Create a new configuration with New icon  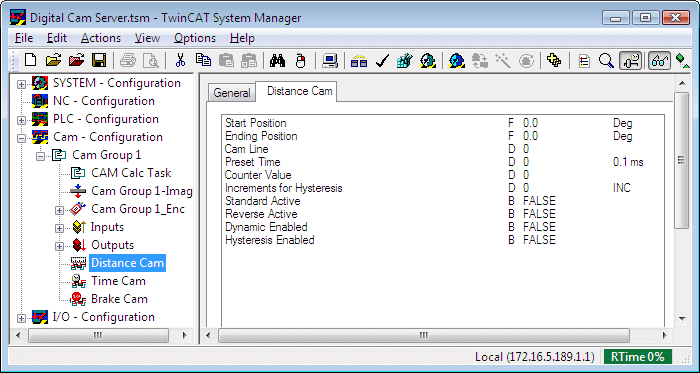click(30, 60)
